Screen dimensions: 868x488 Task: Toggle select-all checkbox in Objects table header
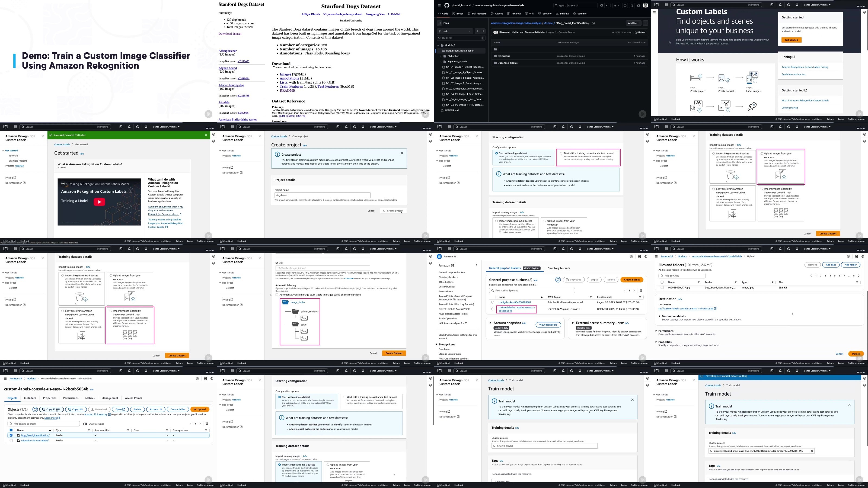pos(11,430)
